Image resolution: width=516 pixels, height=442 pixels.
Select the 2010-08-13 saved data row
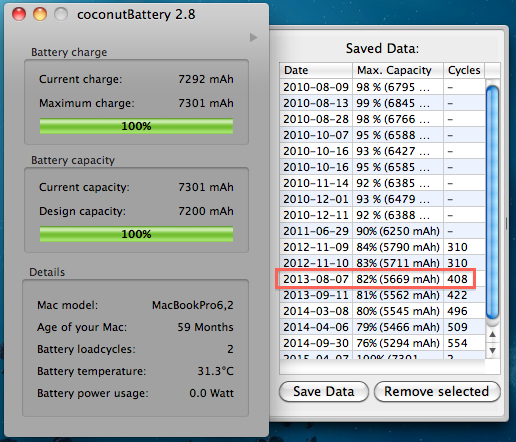[x=383, y=103]
